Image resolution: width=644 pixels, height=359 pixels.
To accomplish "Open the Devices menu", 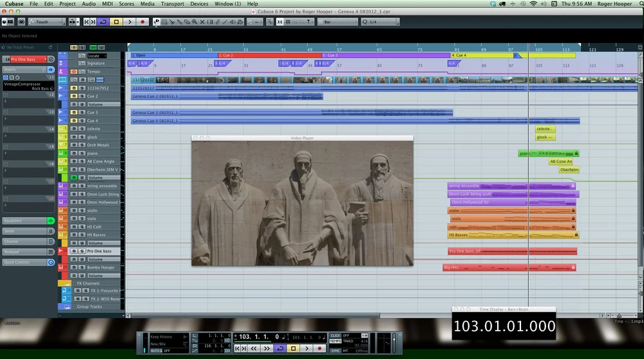I will pos(199,4).
